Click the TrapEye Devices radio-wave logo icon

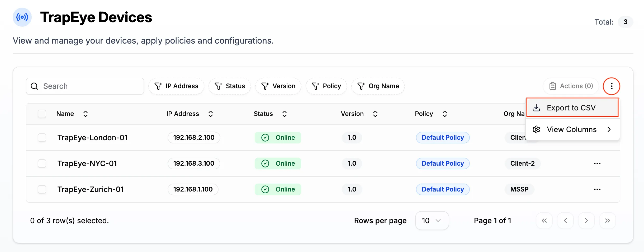pyautogui.click(x=22, y=17)
